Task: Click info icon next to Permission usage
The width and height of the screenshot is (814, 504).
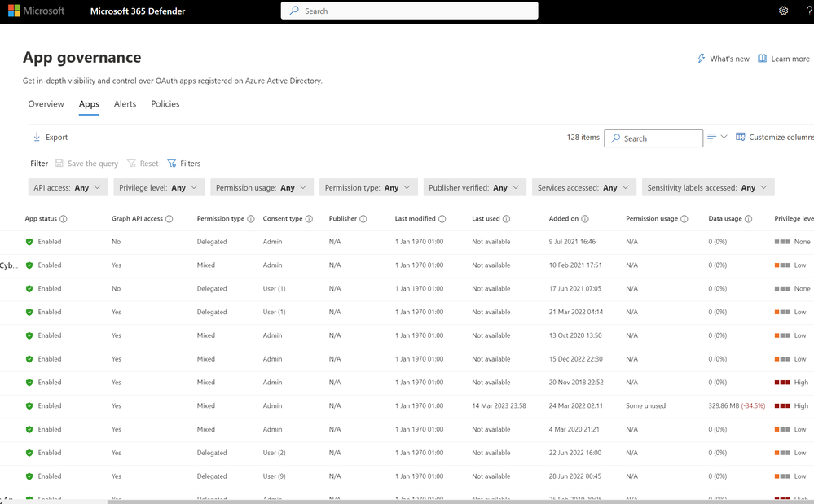Action: 684,219
